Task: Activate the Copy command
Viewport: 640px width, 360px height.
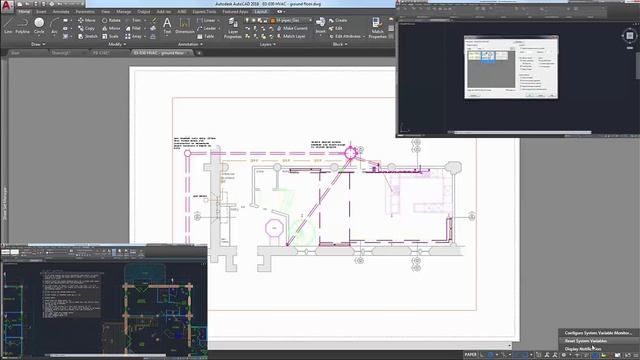Action: click(86, 28)
